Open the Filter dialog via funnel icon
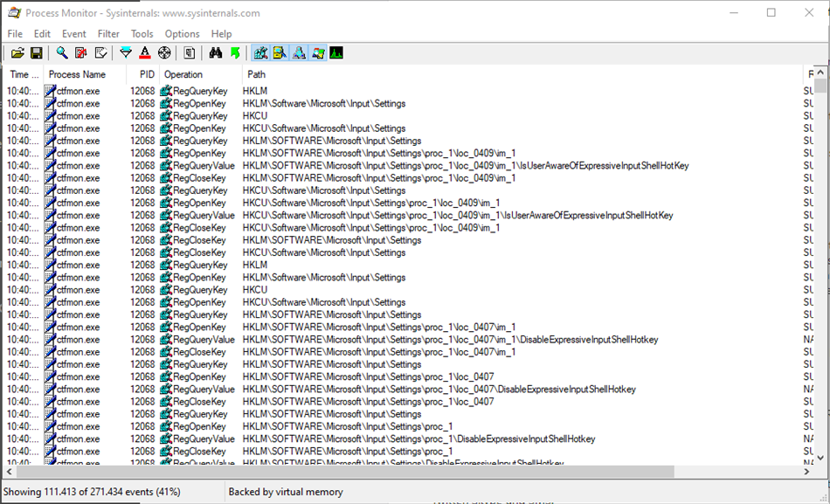This screenshot has width=830, height=504. click(x=126, y=53)
